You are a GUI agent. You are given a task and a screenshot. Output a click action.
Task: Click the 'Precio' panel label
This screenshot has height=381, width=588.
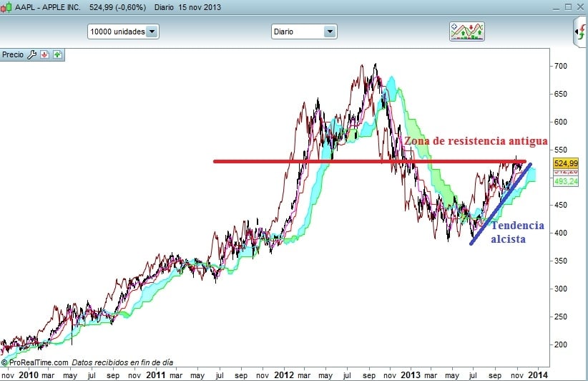pyautogui.click(x=13, y=55)
